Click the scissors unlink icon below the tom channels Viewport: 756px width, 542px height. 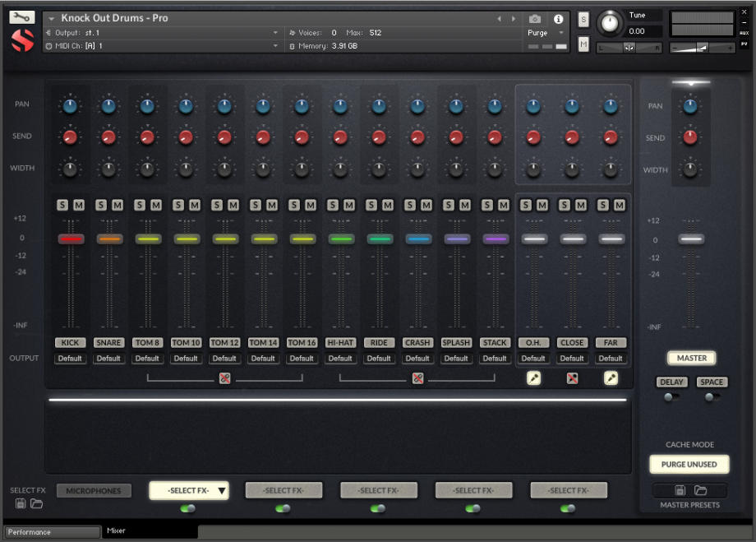224,378
